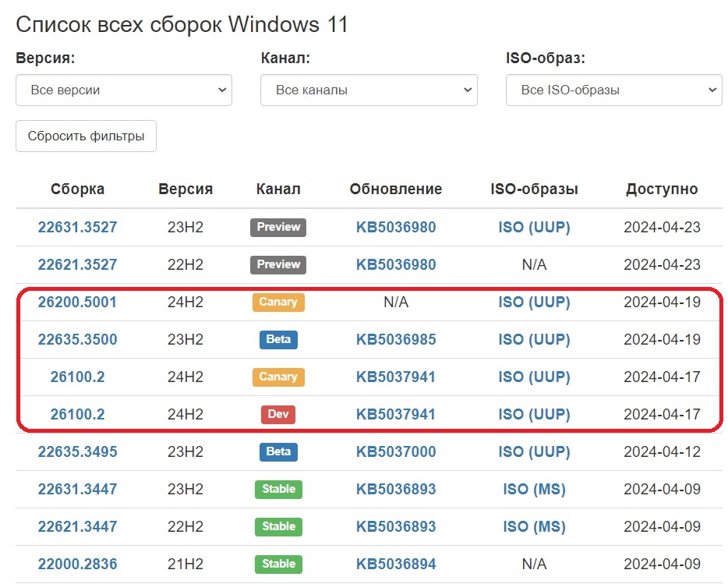Viewport: 728px width, 584px height.
Task: Open build 22635.3500 link
Action: click(77, 340)
